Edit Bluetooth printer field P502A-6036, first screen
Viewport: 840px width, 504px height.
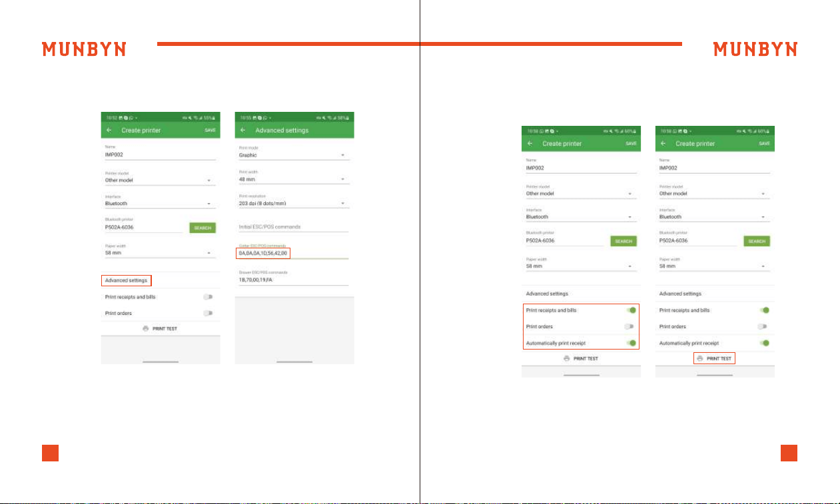[x=143, y=228]
